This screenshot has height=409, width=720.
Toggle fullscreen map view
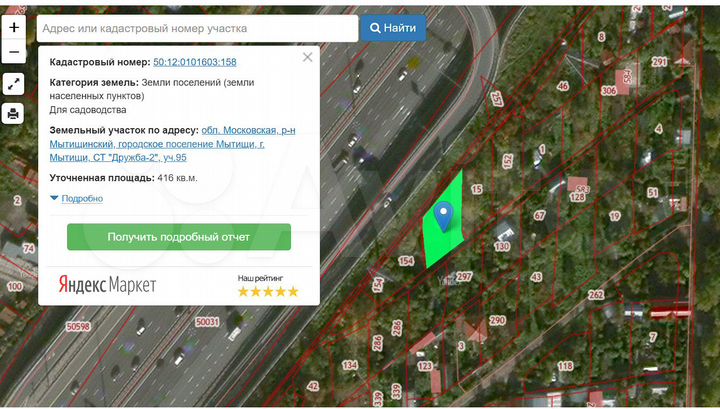(x=14, y=84)
